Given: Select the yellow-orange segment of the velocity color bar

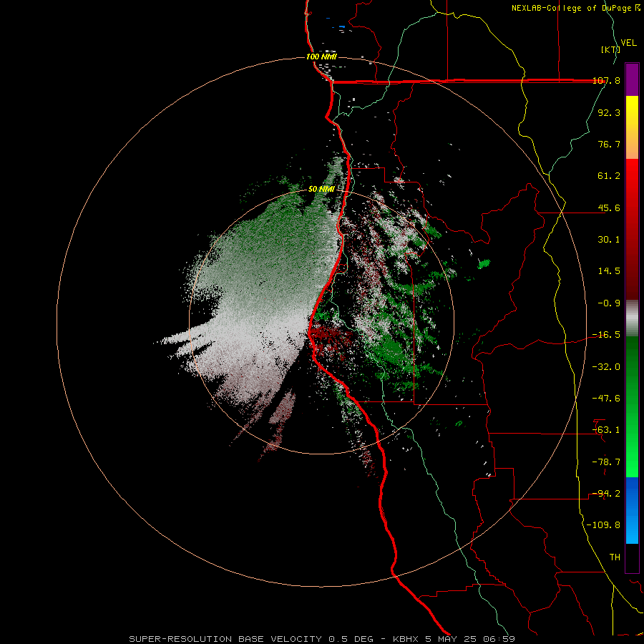Looking at the screenshot, I should [632, 127].
